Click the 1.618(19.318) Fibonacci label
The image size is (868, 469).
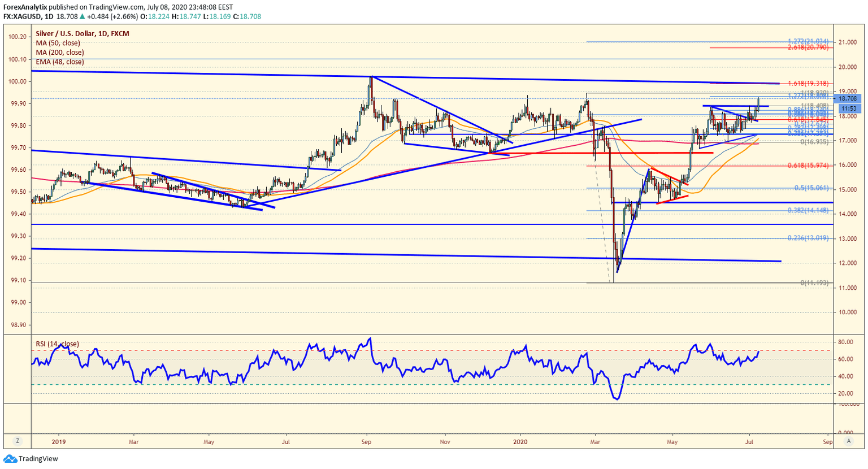pyautogui.click(x=809, y=83)
